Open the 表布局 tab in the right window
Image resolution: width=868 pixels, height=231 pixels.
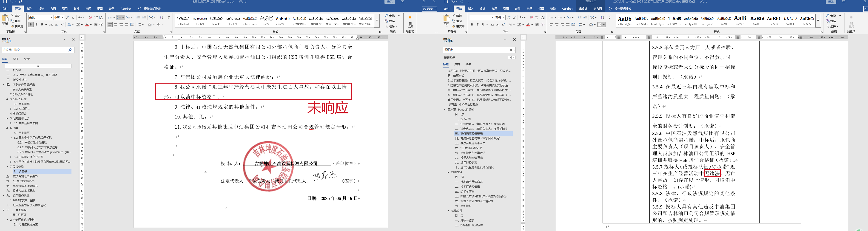click(x=598, y=9)
